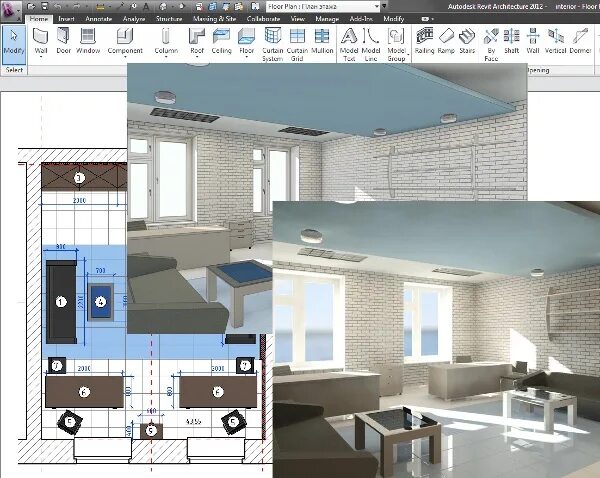The width and height of the screenshot is (600, 478).
Task: Go to the Modify ribbon tab
Action: coord(393,19)
